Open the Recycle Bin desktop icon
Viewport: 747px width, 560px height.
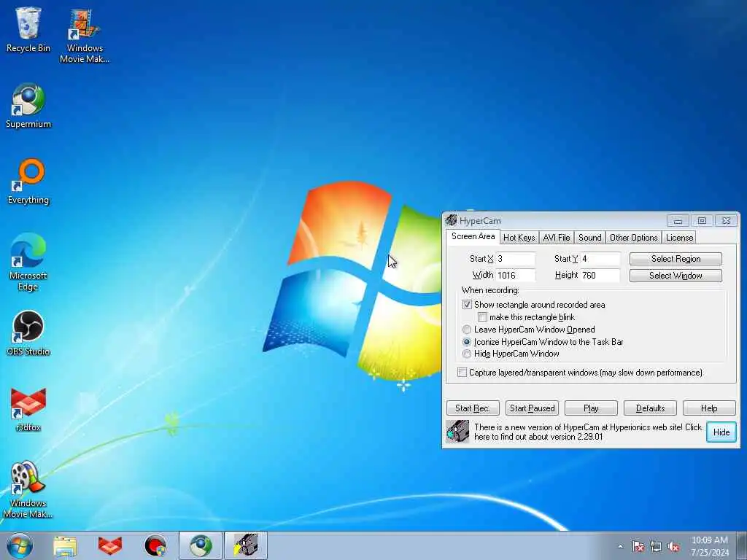(28, 29)
